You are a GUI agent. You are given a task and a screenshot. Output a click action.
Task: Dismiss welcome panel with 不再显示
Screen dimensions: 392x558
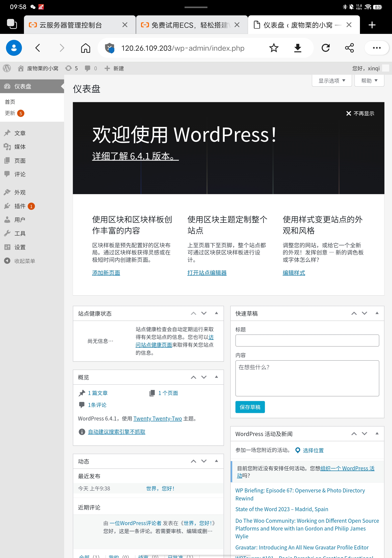(x=360, y=113)
